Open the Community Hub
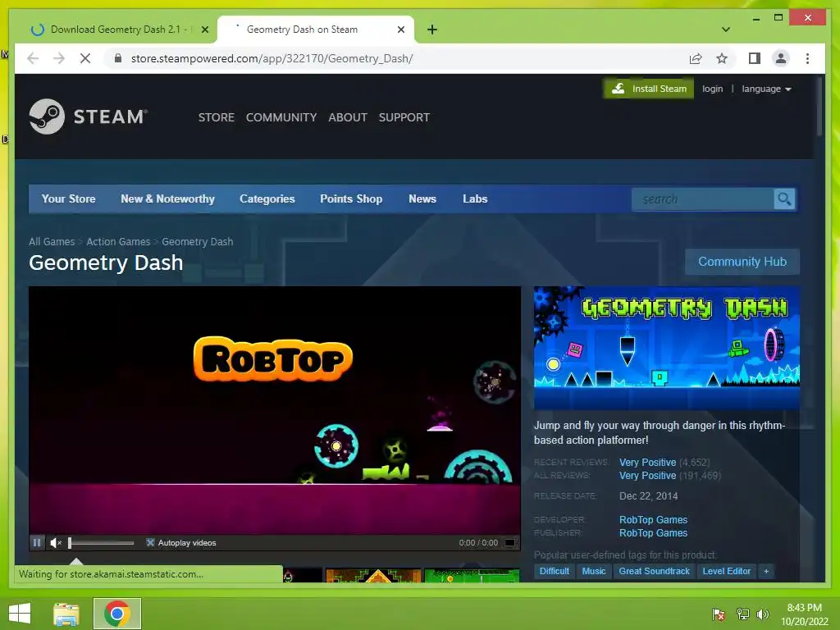Viewport: 840px width, 630px height. (x=742, y=262)
